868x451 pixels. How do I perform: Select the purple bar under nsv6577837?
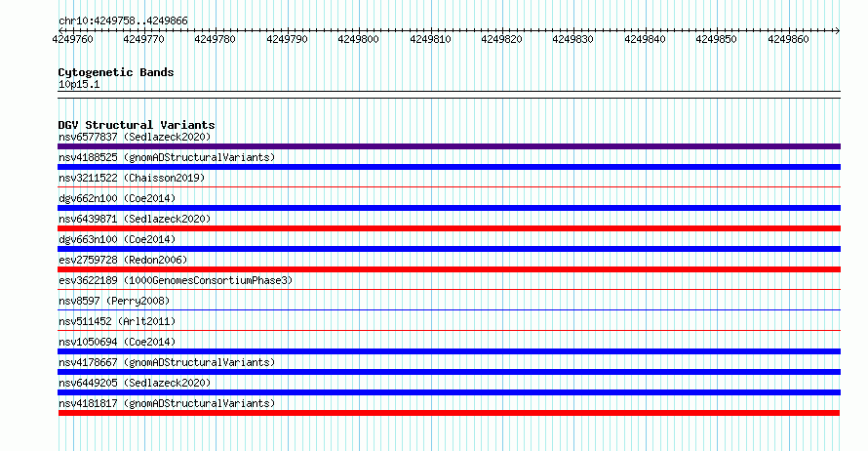(x=449, y=146)
